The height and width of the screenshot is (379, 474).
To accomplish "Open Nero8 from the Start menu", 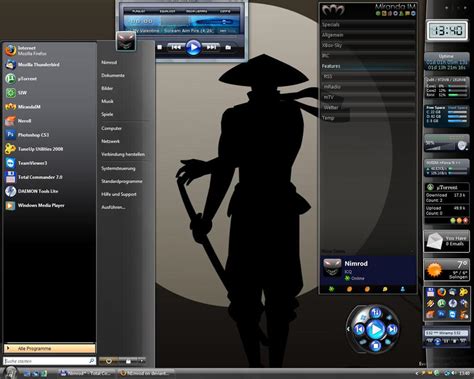I will [49, 121].
